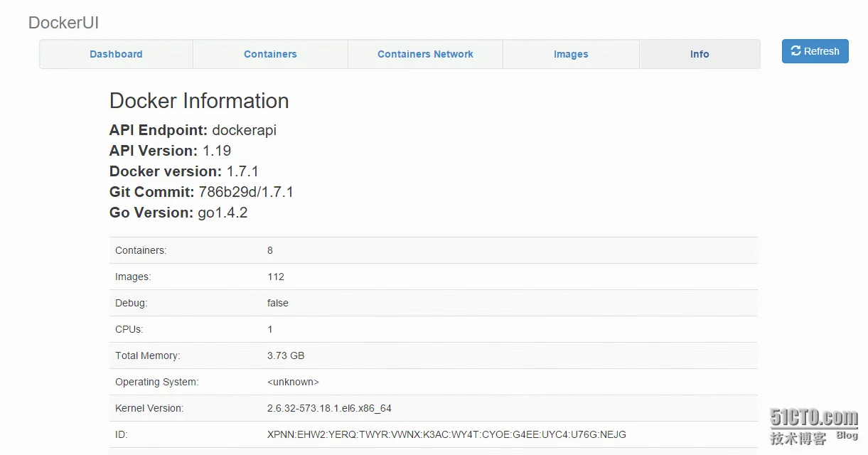The width and height of the screenshot is (868, 455).
Task: Click the DockerUI logo text
Action: coord(63,22)
